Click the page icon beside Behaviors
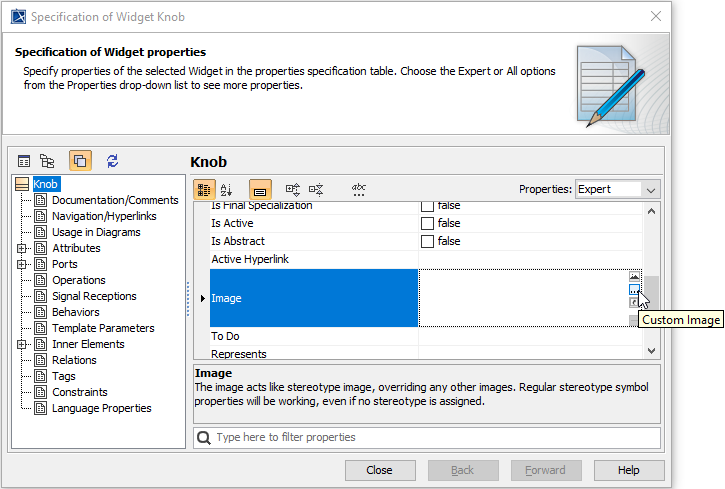The image size is (725, 489). [41, 312]
